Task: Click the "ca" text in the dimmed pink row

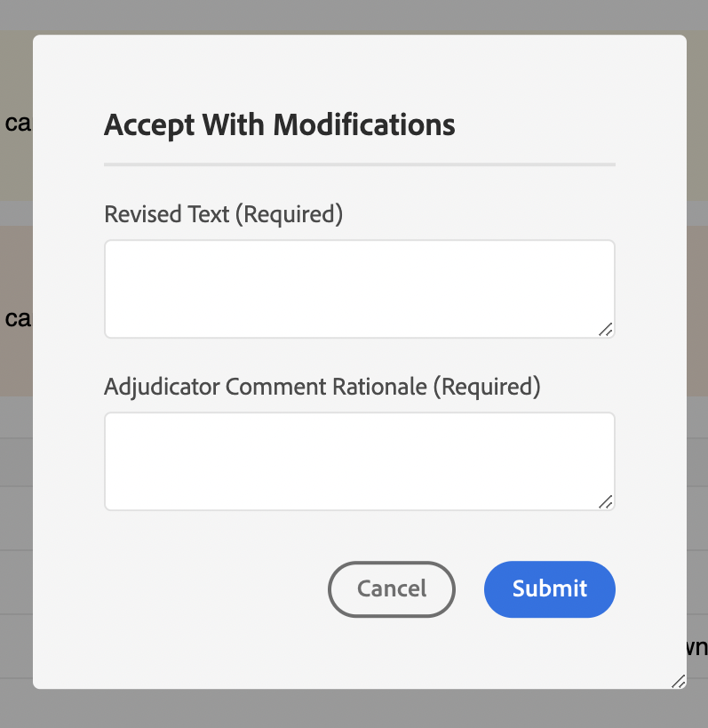Action: (x=17, y=318)
